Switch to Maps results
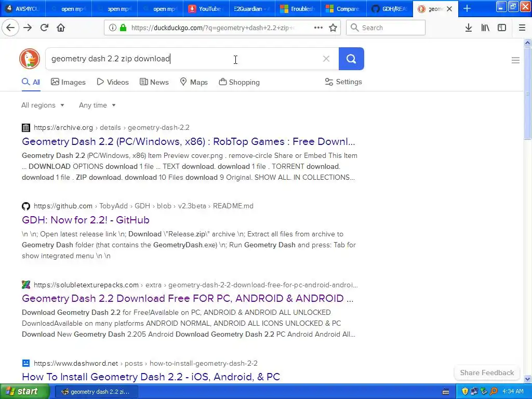 click(x=194, y=82)
